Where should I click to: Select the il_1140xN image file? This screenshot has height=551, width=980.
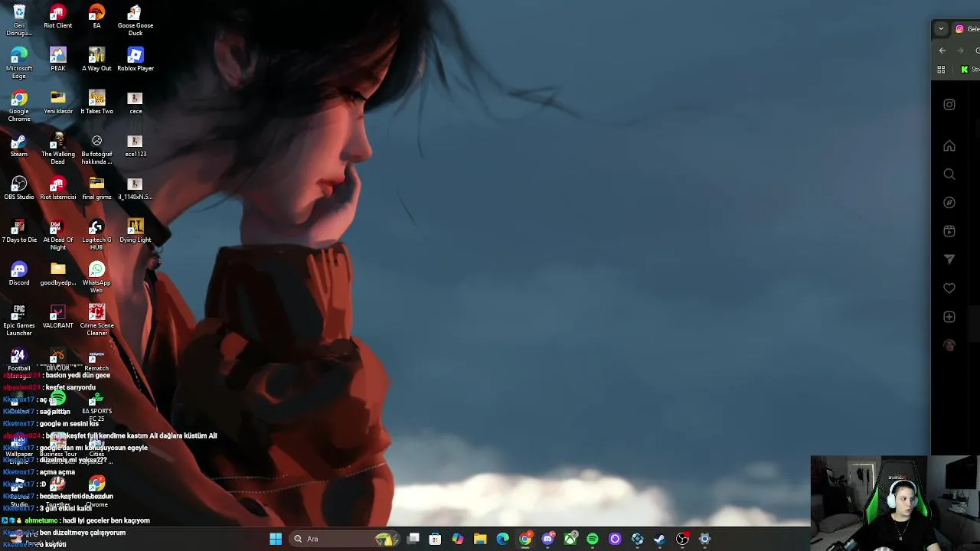pos(136,188)
